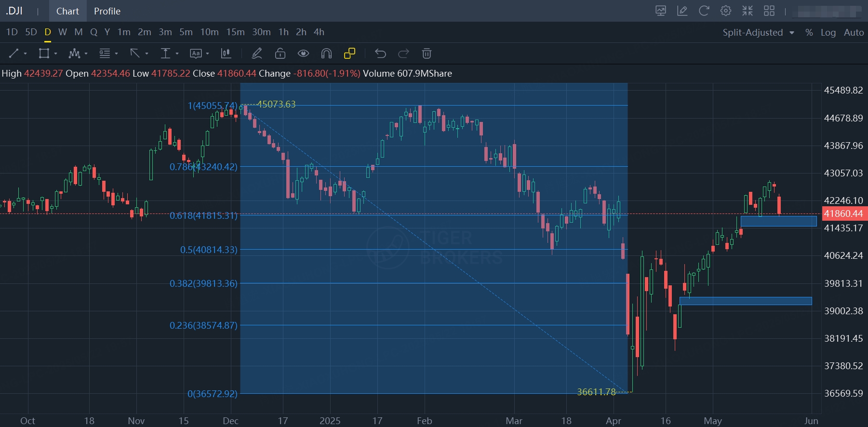868x427 pixels.
Task: Switch to the Profile tab
Action: tap(107, 11)
